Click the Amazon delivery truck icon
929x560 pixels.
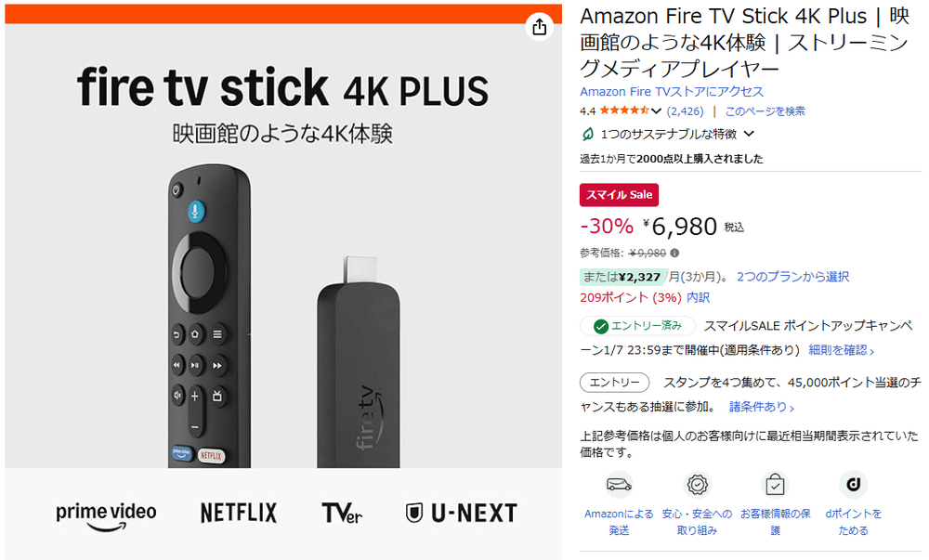(619, 486)
